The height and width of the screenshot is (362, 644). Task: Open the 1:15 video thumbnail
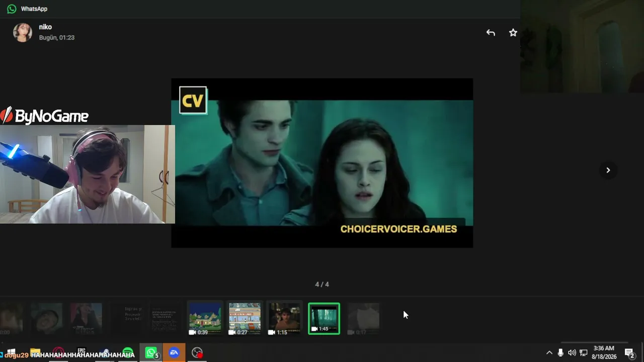(x=284, y=319)
